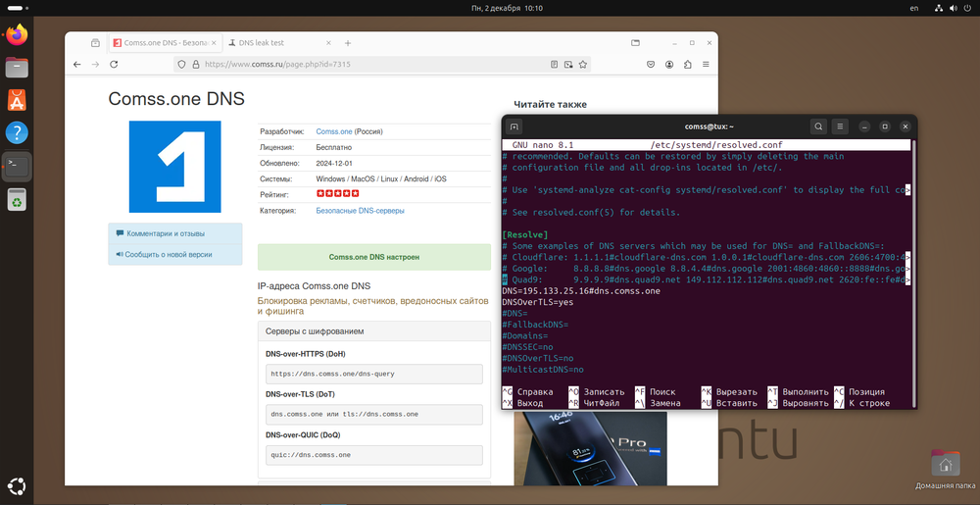Open the Firefox extensions puzzle icon

687,64
